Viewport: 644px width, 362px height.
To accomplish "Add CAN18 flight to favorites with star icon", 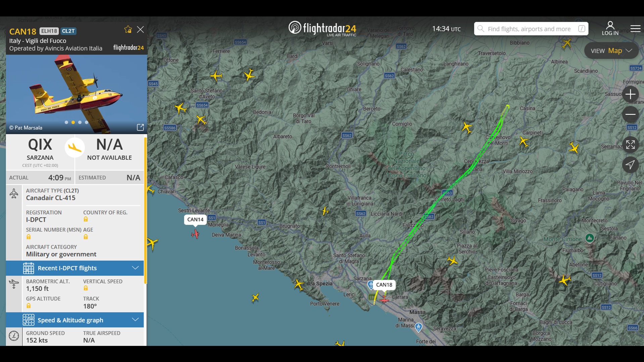I will (x=128, y=30).
